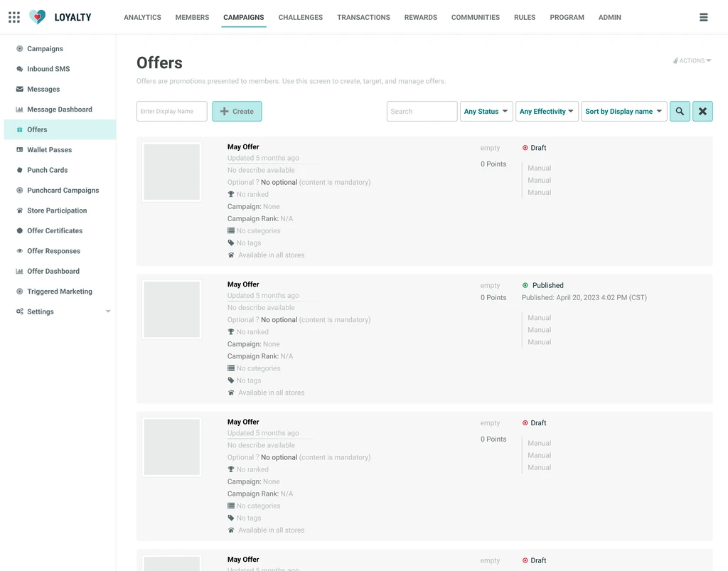This screenshot has width=728, height=571.
Task: Open the Admin tab
Action: click(609, 17)
